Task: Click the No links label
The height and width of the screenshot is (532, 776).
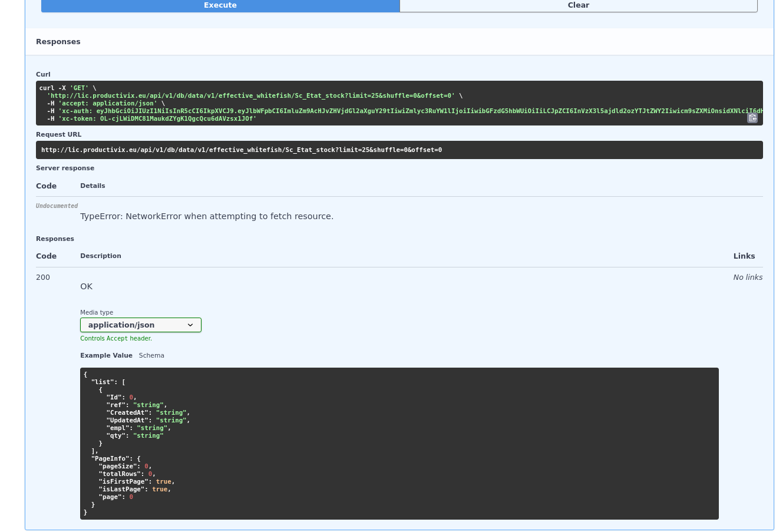Action: tap(747, 277)
